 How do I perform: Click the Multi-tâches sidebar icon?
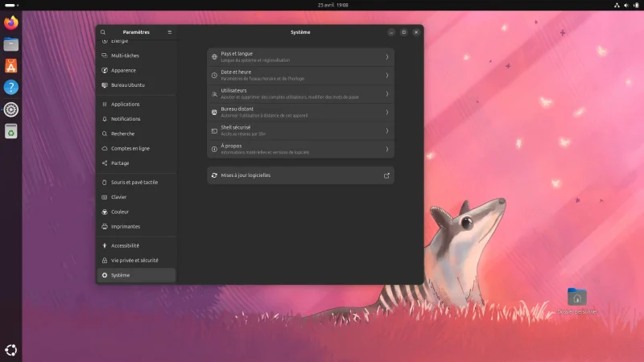pyautogui.click(x=105, y=56)
